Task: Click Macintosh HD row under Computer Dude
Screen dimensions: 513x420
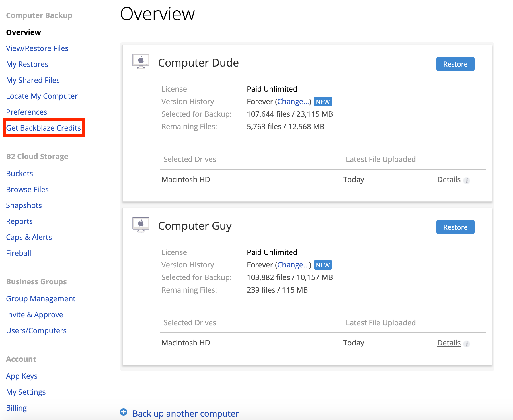Action: (323, 180)
